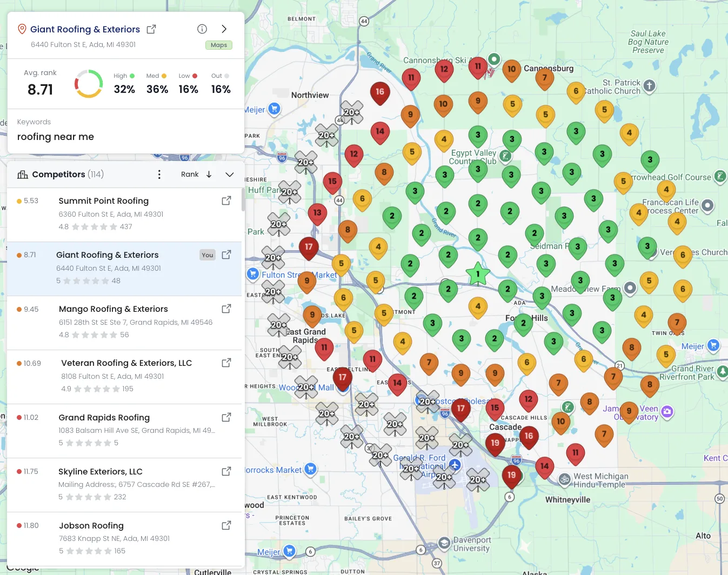Click the Grand River Riverfront Park icon
Viewport: 728px width, 575px height.
(x=722, y=371)
